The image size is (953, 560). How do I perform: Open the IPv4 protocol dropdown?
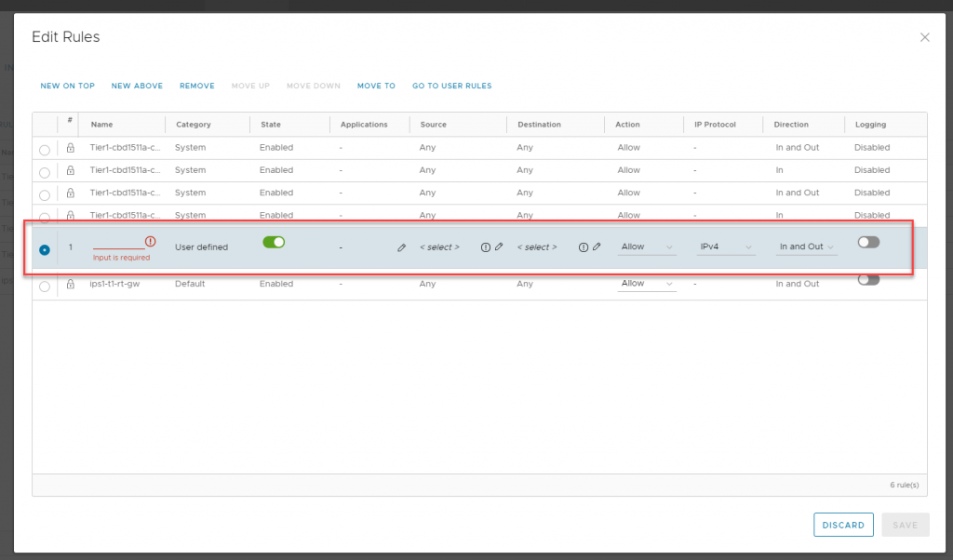(x=726, y=247)
